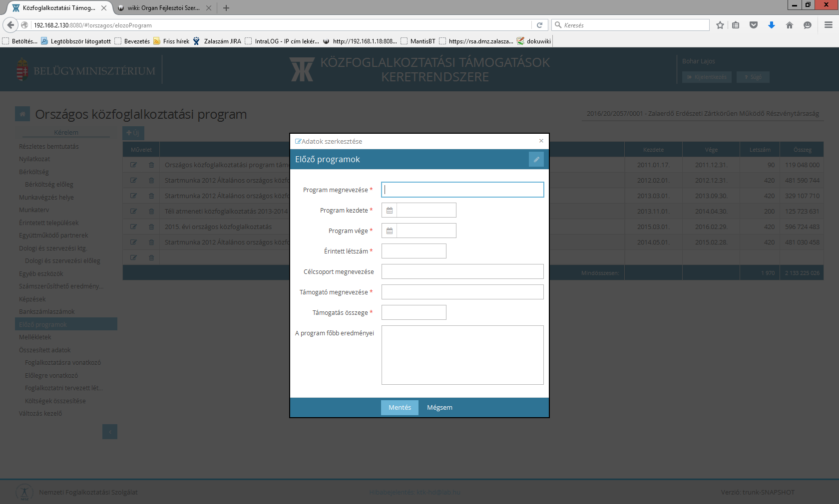Screen dimensions: 839x504
Task: Open the dokuwiki bookmark
Action: tap(534, 41)
